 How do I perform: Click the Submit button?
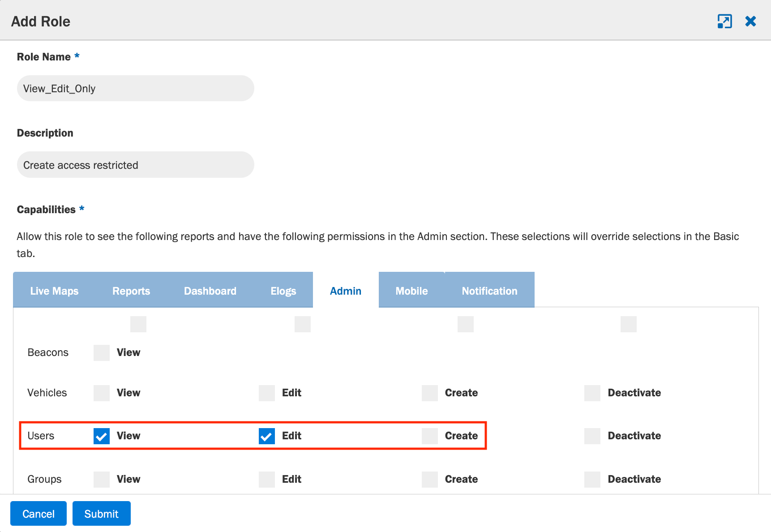(x=102, y=513)
